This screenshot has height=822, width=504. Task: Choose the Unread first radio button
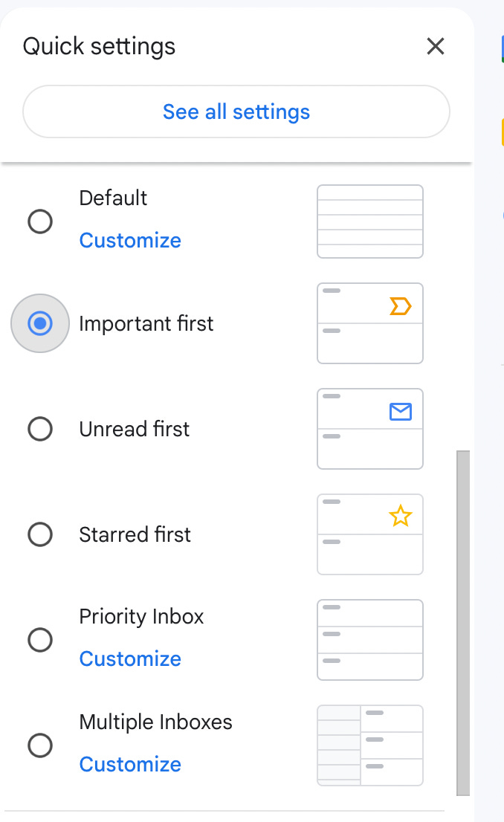pyautogui.click(x=40, y=429)
